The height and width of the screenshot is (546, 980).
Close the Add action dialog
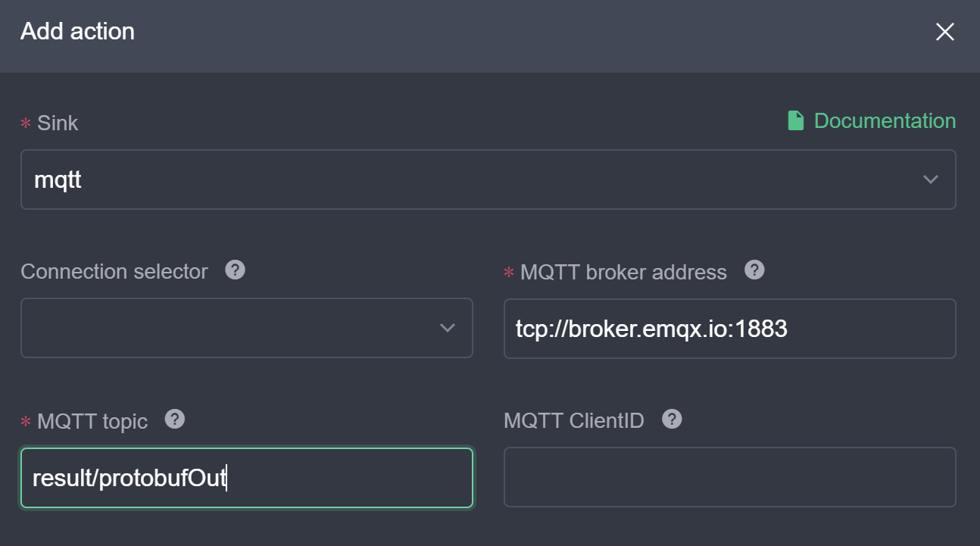(944, 32)
